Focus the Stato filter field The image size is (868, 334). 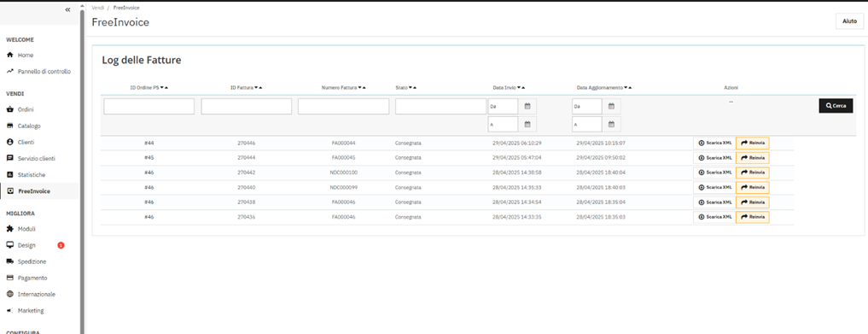coord(440,106)
